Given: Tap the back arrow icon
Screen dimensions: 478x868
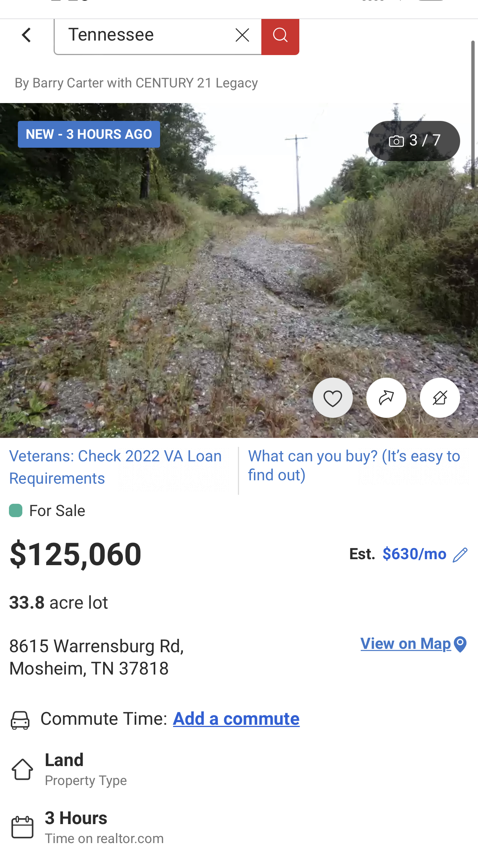Looking at the screenshot, I should click(x=26, y=35).
